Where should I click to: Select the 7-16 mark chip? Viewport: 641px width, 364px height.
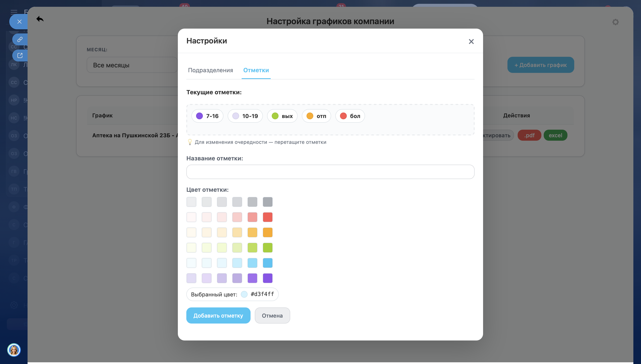coord(207,116)
